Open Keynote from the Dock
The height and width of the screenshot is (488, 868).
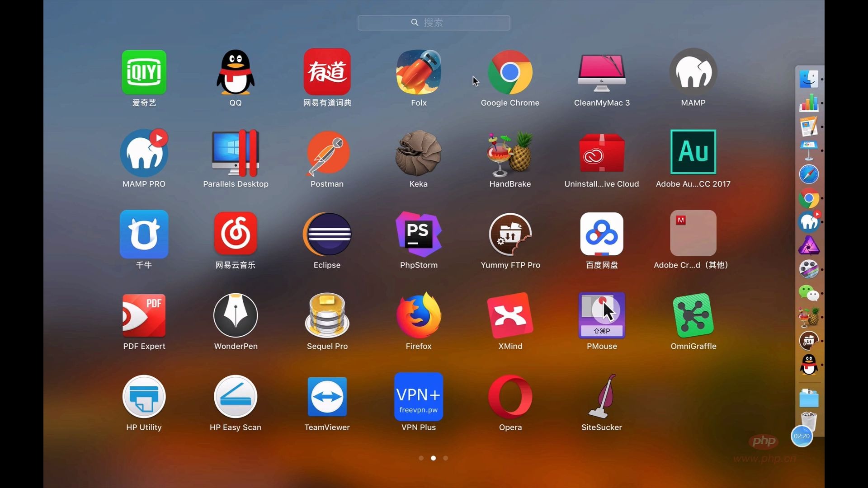click(809, 150)
